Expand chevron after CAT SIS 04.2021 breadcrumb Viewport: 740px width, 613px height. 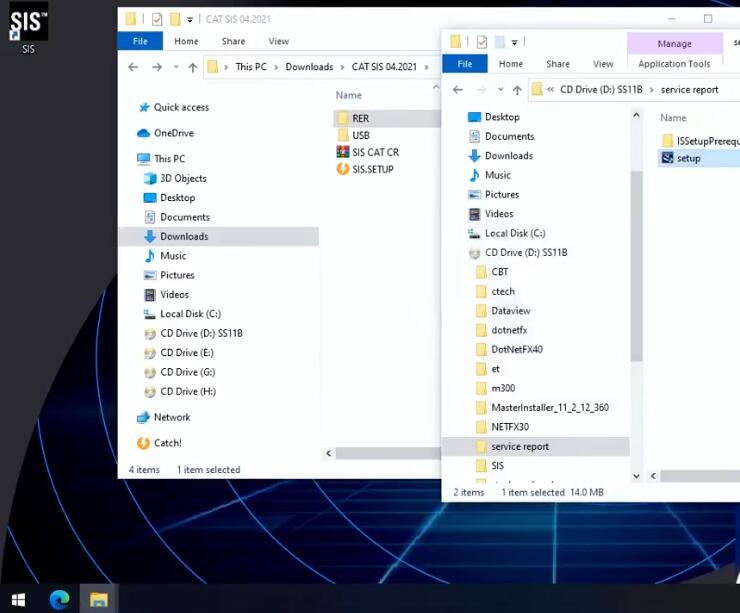coord(426,67)
